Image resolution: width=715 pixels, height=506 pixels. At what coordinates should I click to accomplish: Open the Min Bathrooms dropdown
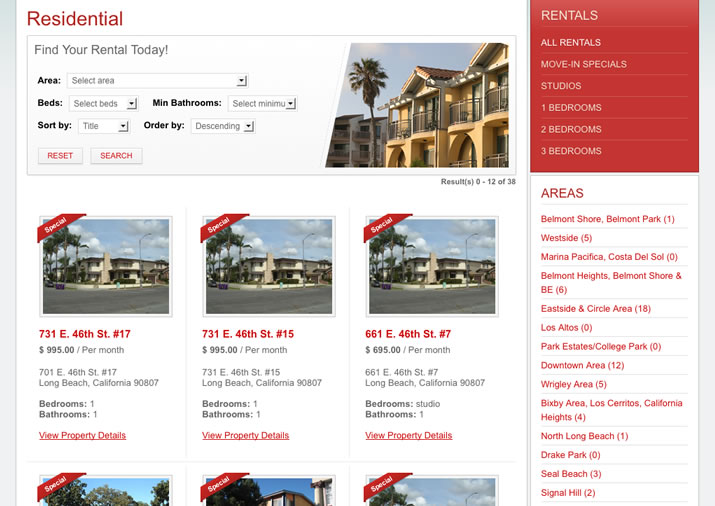pyautogui.click(x=263, y=103)
